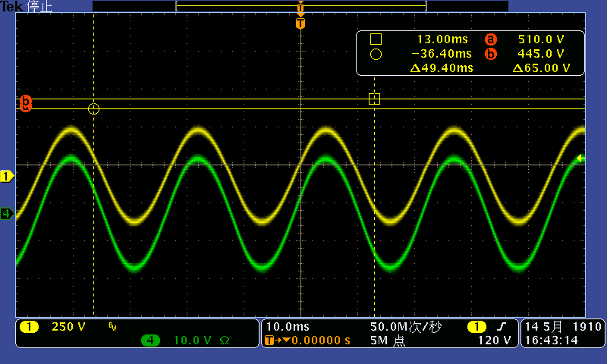
Task: Click the 'Δ49.40ms' delta time readout
Action: 442,68
